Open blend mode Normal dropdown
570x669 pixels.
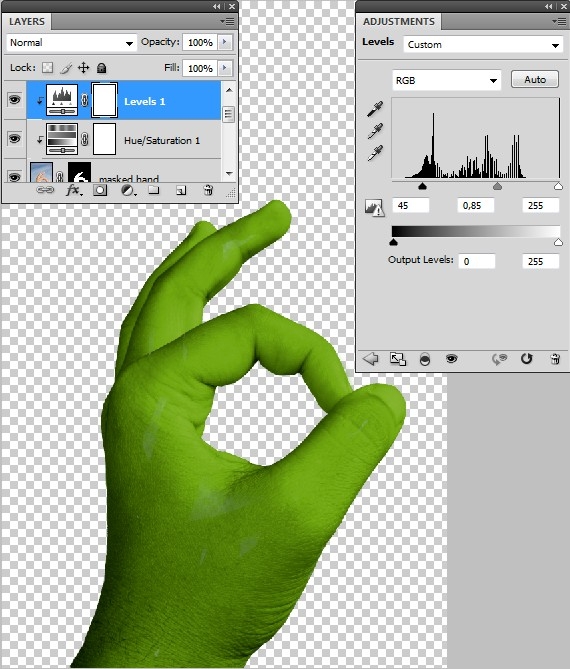(72, 43)
